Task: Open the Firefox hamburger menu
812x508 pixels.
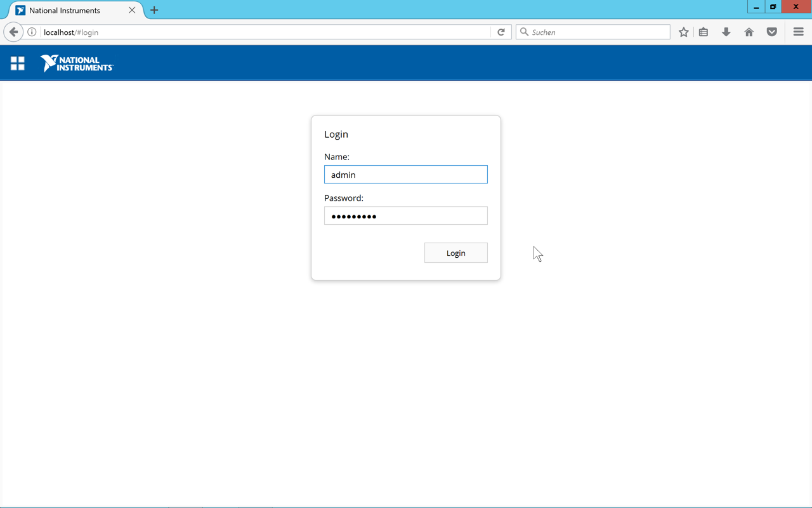Action: click(x=798, y=32)
